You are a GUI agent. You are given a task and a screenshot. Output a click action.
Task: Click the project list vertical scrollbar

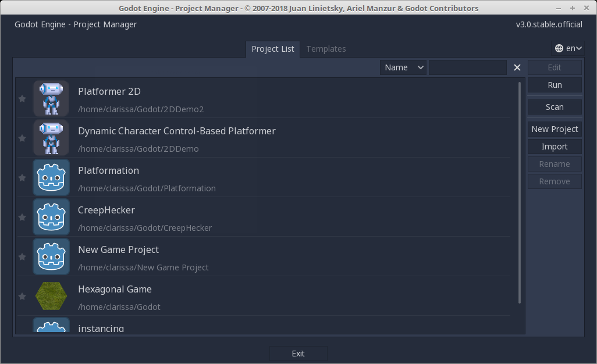(520, 193)
